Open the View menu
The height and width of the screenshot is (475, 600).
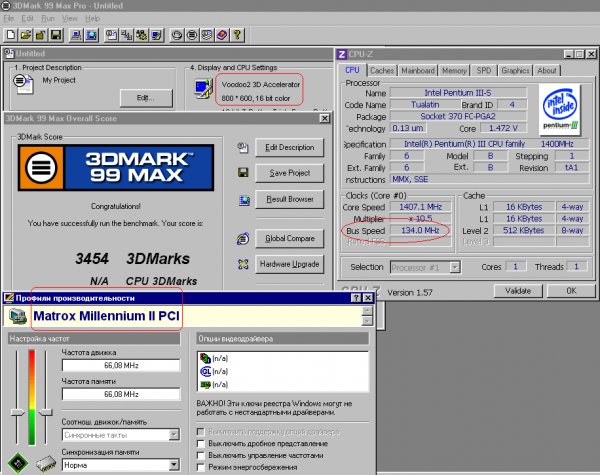click(70, 18)
